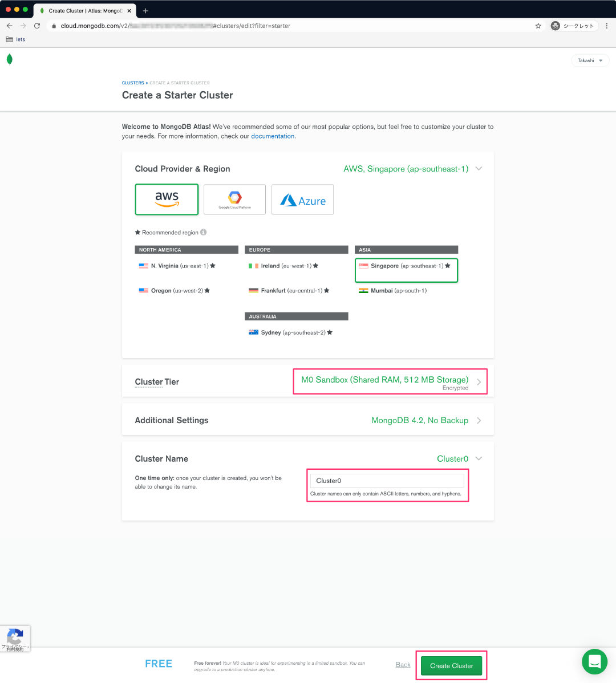Choose Ireland eu-west-1 region
The width and height of the screenshot is (616, 683).
tap(283, 266)
